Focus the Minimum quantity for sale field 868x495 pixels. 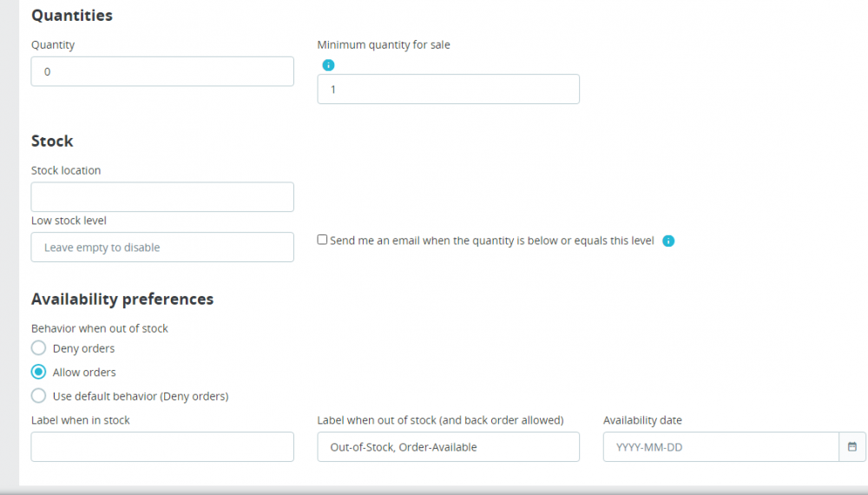click(448, 89)
